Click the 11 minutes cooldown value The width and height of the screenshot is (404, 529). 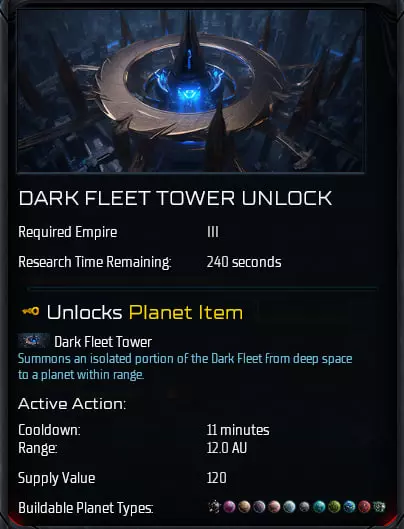238,430
